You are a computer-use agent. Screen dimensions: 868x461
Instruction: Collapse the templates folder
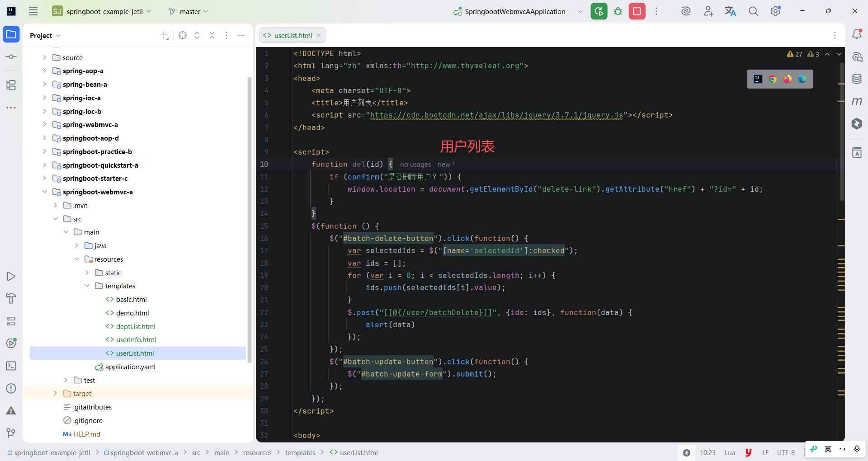coord(87,286)
